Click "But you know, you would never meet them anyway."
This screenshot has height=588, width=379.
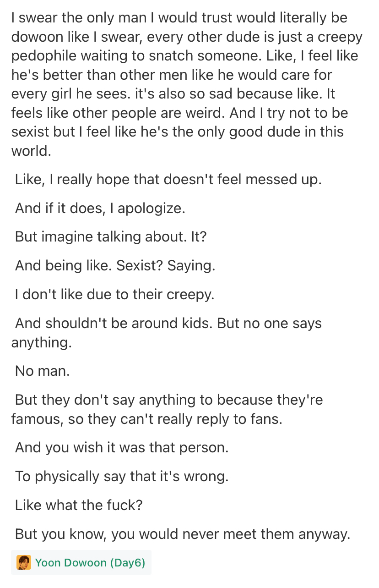(182, 534)
